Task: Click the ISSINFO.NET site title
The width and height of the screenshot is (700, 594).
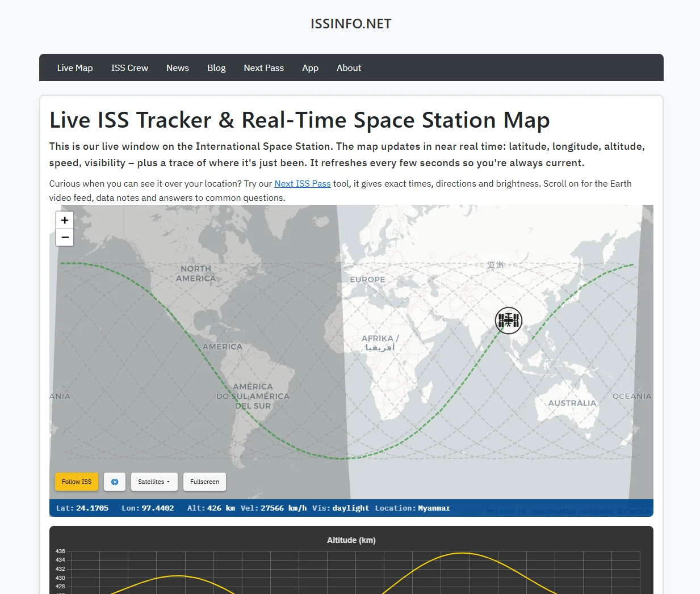Action: tap(350, 24)
